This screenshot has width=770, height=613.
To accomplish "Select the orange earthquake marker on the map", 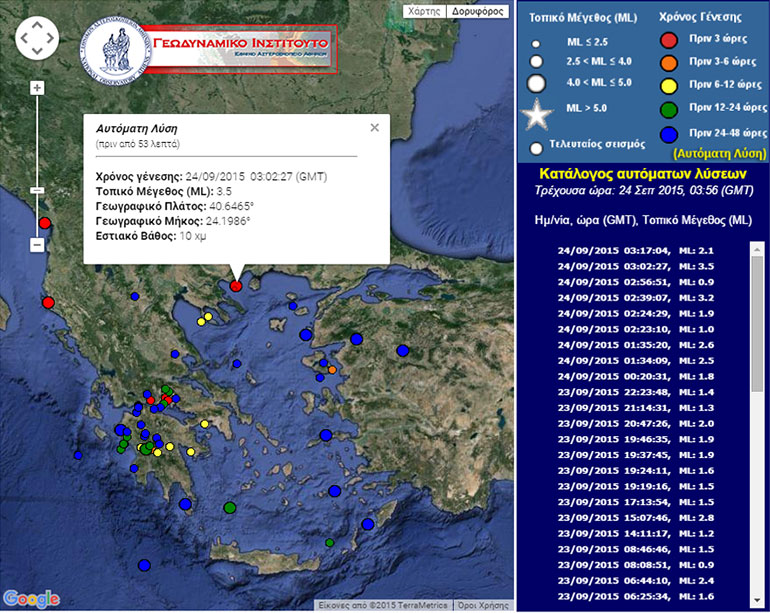I will point(332,370).
